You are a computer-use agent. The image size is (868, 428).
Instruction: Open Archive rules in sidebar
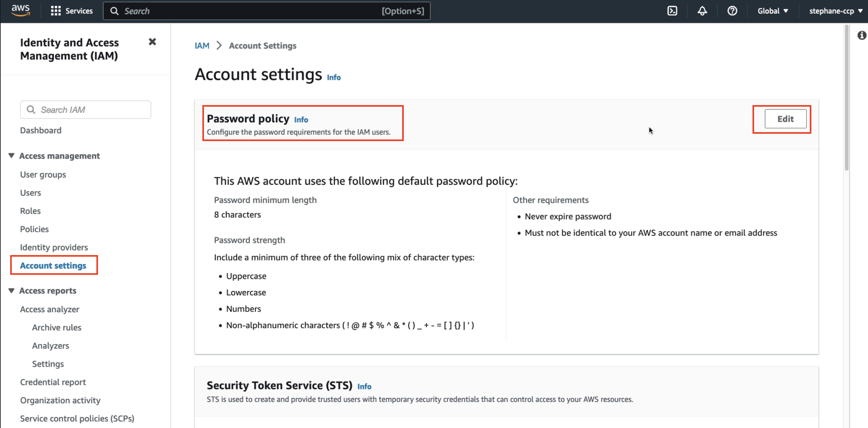tap(57, 327)
